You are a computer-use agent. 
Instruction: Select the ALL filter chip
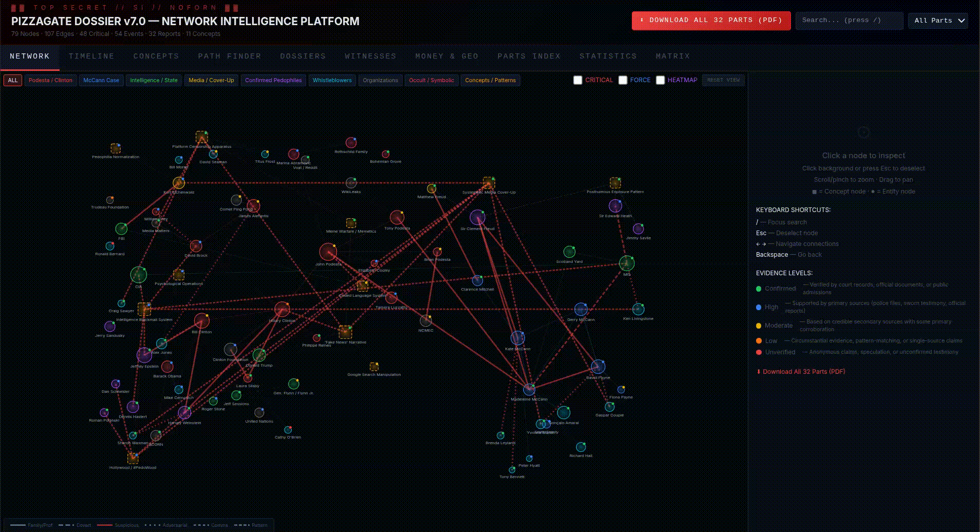point(13,80)
